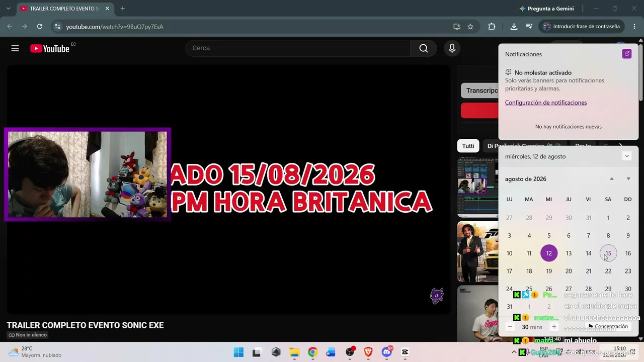Open media controls icon in toolbar

(529, 27)
